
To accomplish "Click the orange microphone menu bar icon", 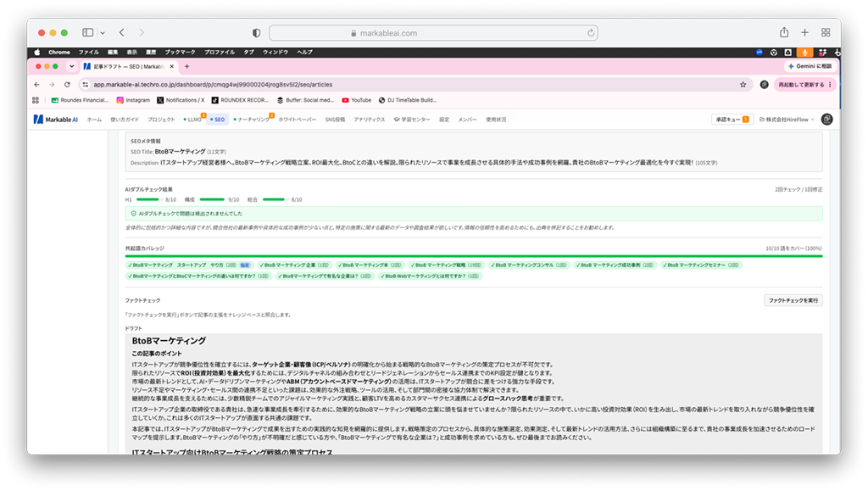I will point(804,52).
